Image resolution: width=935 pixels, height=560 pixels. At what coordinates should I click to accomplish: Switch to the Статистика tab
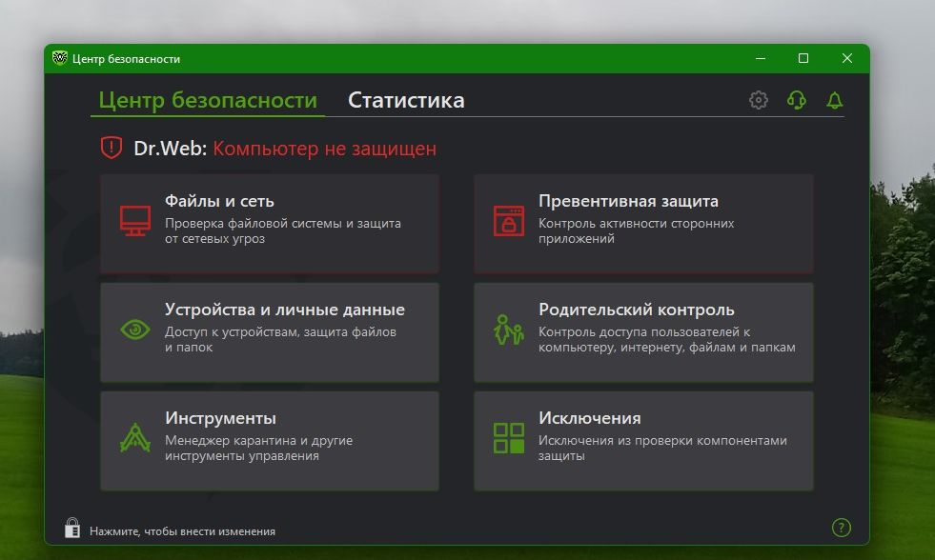pos(406,100)
